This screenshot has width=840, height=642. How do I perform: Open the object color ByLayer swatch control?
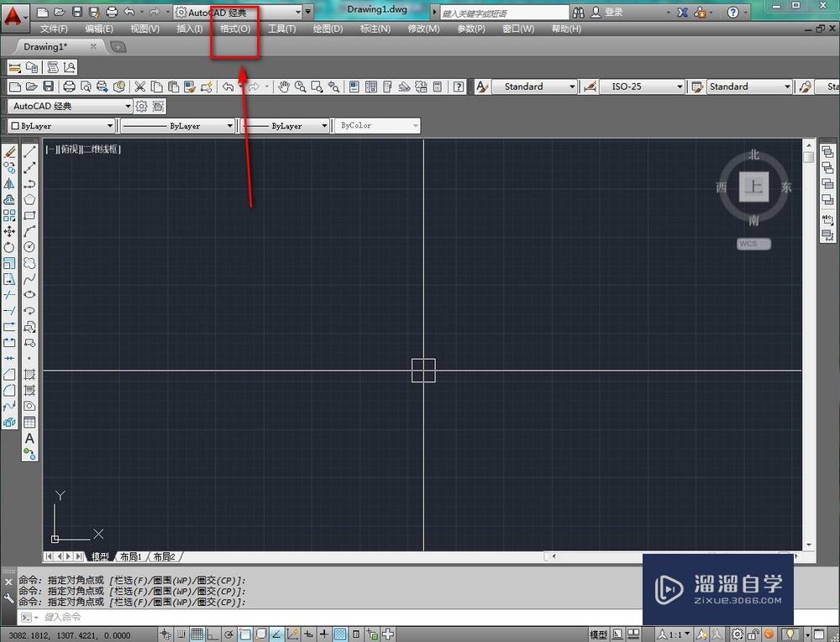61,126
